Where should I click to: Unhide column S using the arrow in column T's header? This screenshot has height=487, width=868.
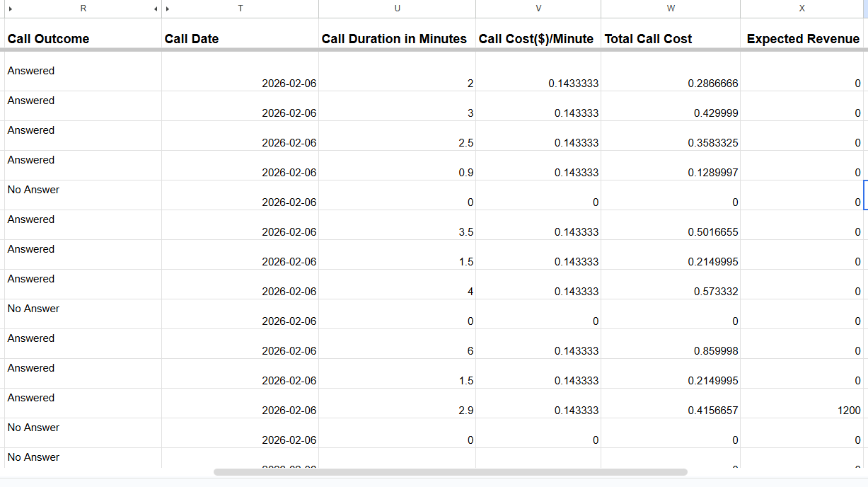click(168, 8)
